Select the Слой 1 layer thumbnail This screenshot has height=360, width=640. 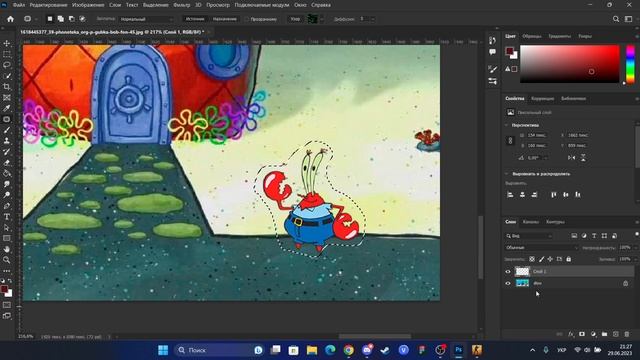click(522, 271)
